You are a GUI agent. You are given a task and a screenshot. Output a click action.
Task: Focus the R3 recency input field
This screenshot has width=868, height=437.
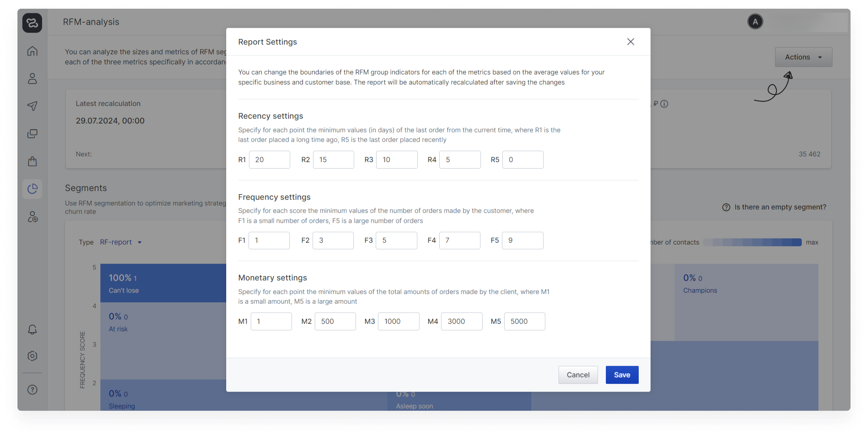(x=396, y=160)
